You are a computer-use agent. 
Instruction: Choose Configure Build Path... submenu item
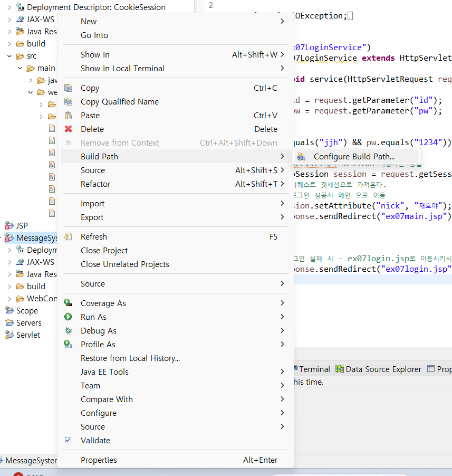(356, 157)
